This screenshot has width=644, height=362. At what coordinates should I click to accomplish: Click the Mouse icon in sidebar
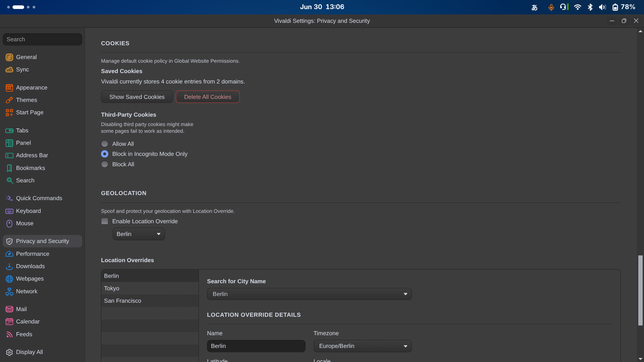pos(9,224)
